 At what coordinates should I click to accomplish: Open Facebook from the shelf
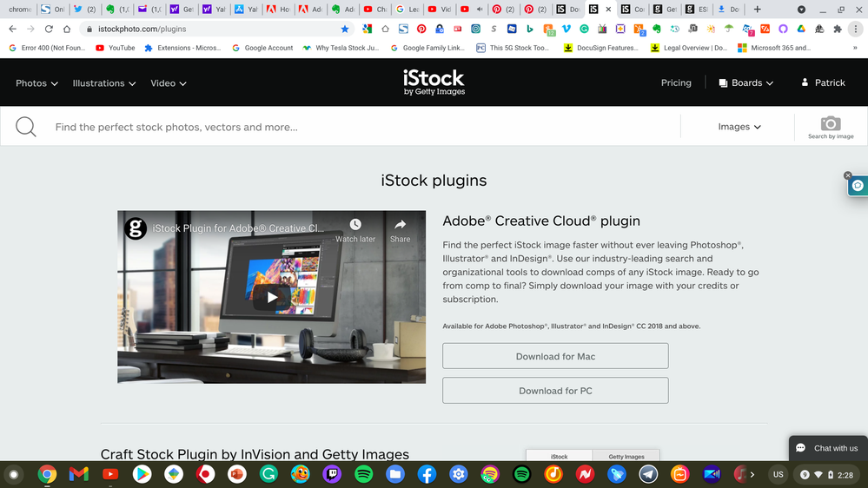pos(427,474)
